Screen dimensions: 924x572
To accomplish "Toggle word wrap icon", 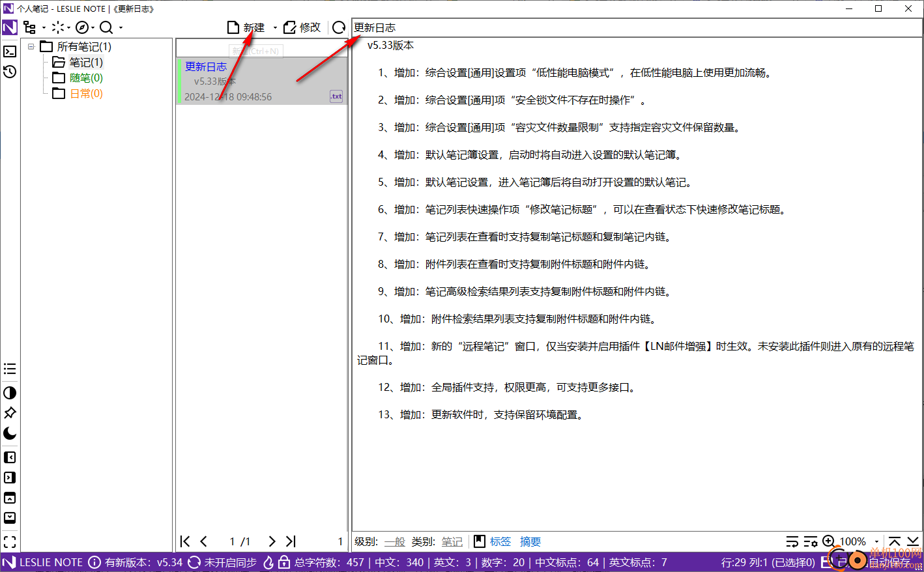I will click(792, 541).
